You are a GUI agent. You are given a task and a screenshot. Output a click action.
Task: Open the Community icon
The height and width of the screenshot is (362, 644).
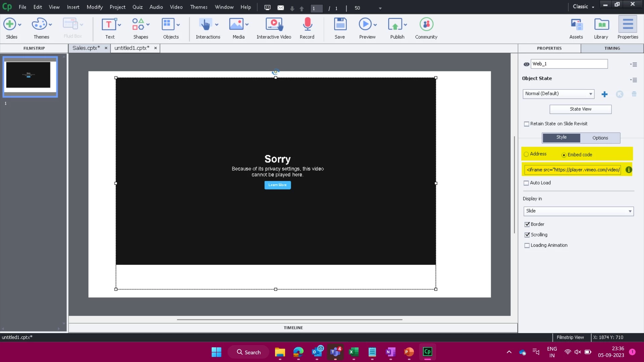[x=426, y=24]
